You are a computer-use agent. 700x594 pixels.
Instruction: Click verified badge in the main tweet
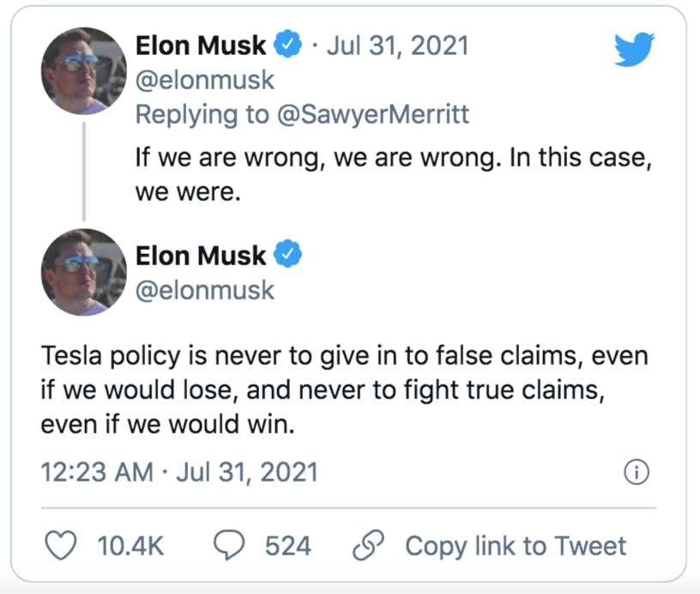point(287,255)
